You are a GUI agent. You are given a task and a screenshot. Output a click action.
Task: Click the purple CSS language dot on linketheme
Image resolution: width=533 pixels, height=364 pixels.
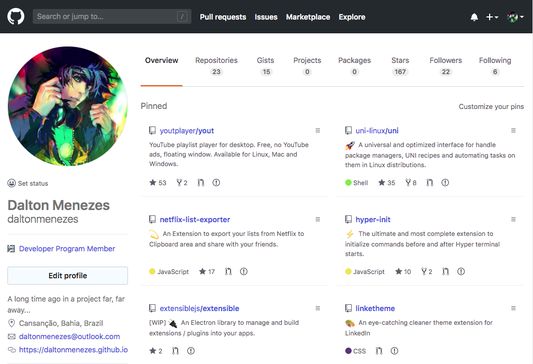point(348,351)
